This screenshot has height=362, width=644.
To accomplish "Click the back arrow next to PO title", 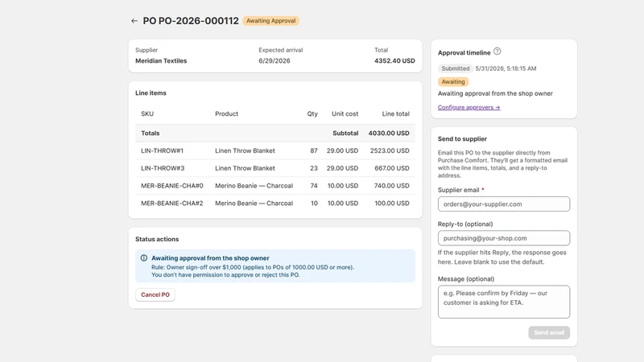I will pyautogui.click(x=134, y=21).
